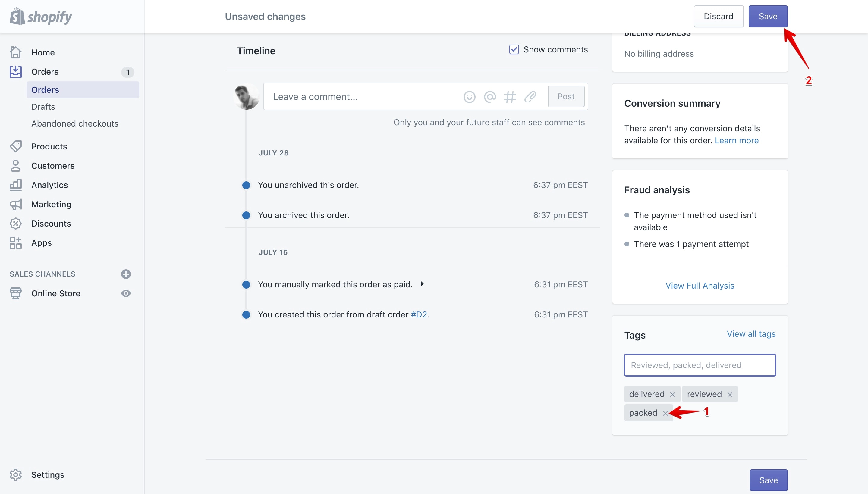Click the top Save button
868x494 pixels.
[768, 16]
